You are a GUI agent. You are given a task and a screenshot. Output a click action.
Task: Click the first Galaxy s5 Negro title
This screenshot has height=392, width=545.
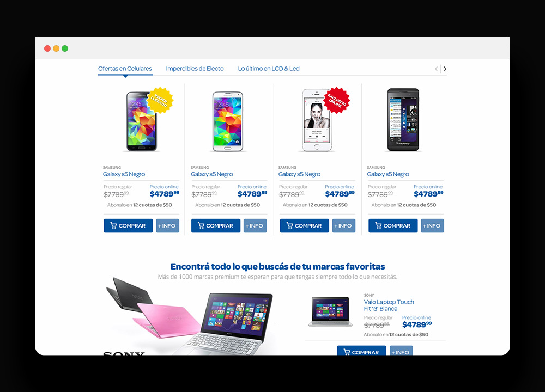click(x=124, y=174)
